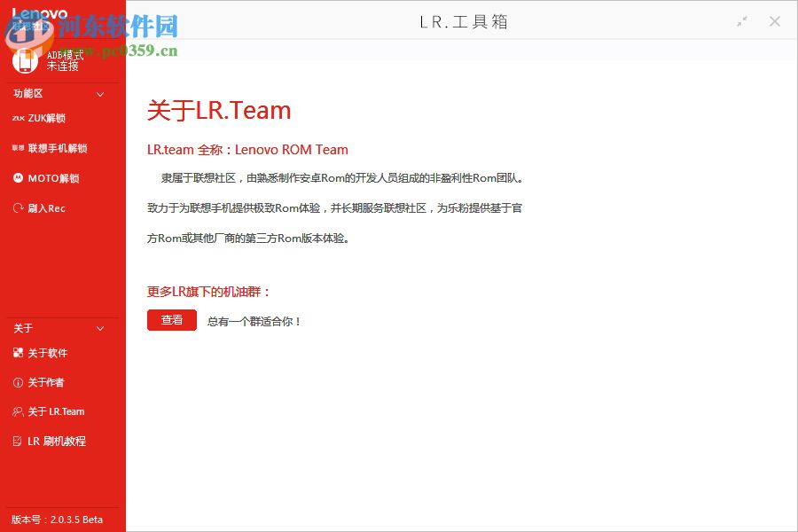Image resolution: width=798 pixels, height=532 pixels.
Task: Collapse the 功能区 section
Action: click(x=100, y=94)
